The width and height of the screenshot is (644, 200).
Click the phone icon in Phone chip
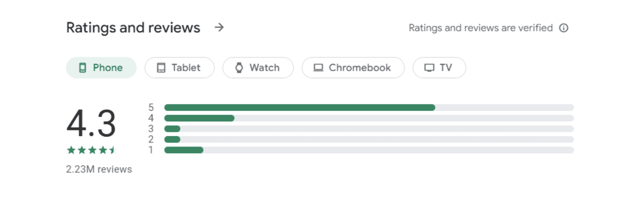click(x=83, y=68)
